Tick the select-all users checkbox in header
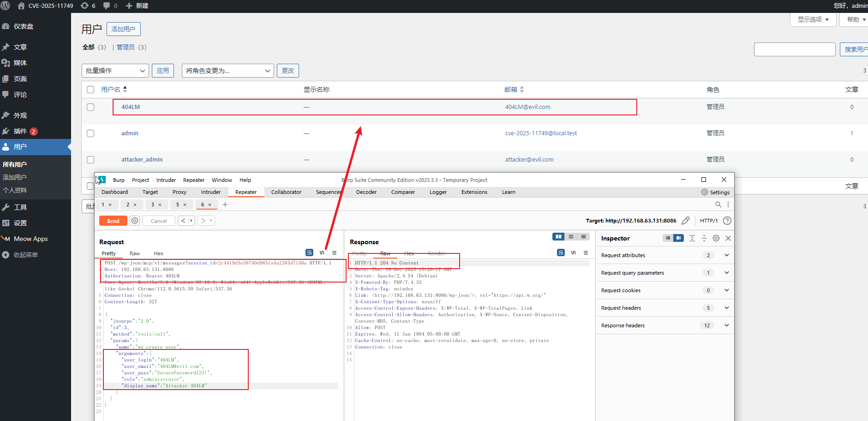868x421 pixels. click(x=90, y=90)
